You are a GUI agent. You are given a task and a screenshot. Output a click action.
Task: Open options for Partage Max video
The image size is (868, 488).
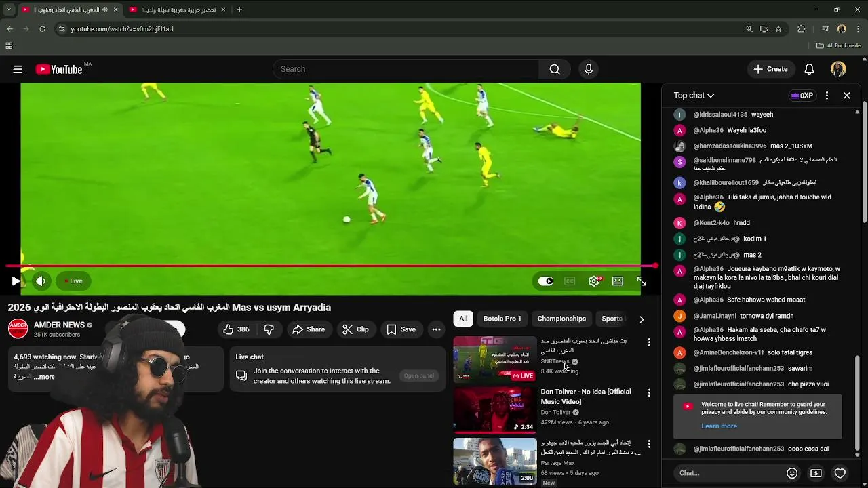coord(649,444)
